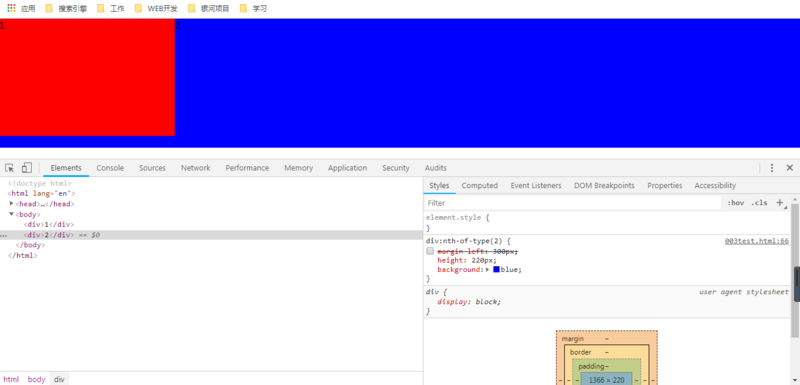
Task: Open the Network tab
Action: (195, 168)
